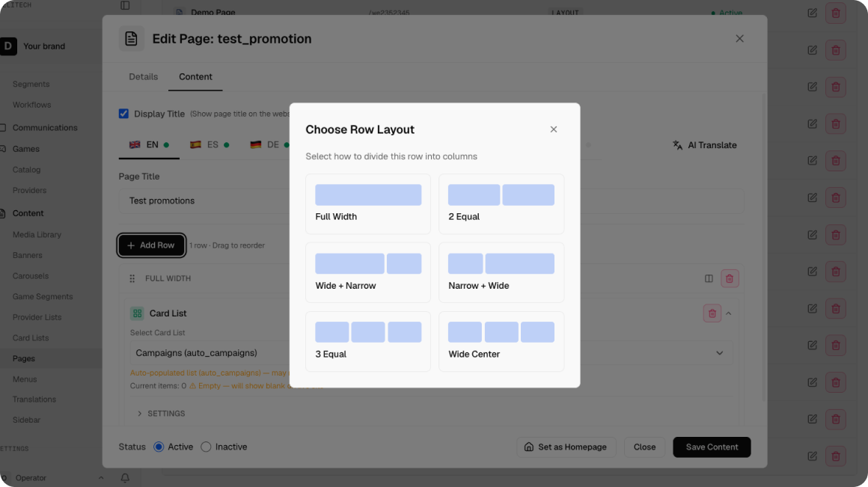868x487 pixels.
Task: Delete the Full Width row via trash icon
Action: point(730,278)
